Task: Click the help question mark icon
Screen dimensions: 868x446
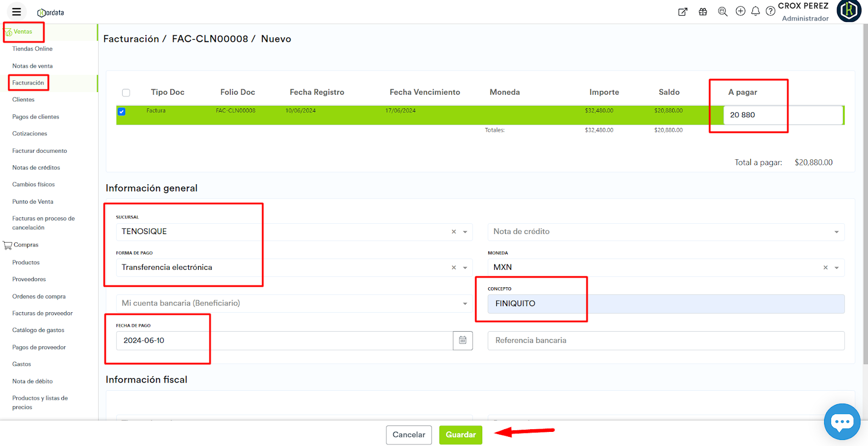Action: [770, 11]
